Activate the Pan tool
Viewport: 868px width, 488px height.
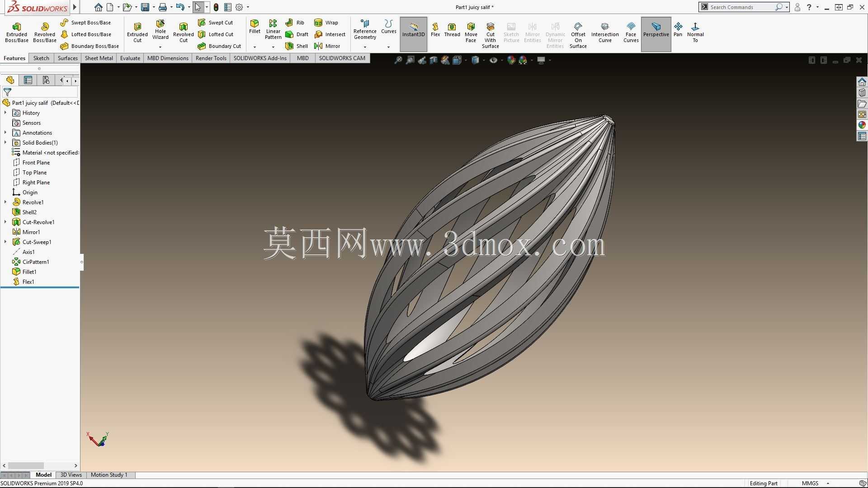point(678,30)
